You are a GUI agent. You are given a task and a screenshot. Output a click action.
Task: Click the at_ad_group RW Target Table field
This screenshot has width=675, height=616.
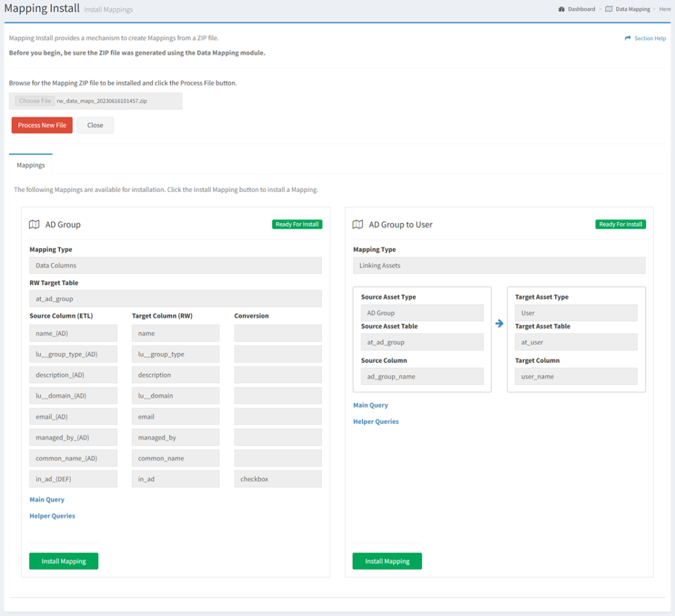175,298
